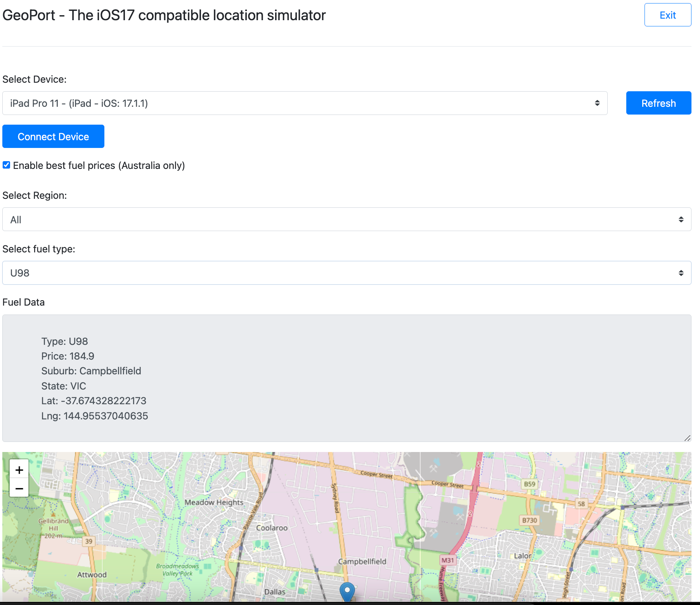Click the B59 route shield on map
The width and height of the screenshot is (700, 605).
point(529,484)
